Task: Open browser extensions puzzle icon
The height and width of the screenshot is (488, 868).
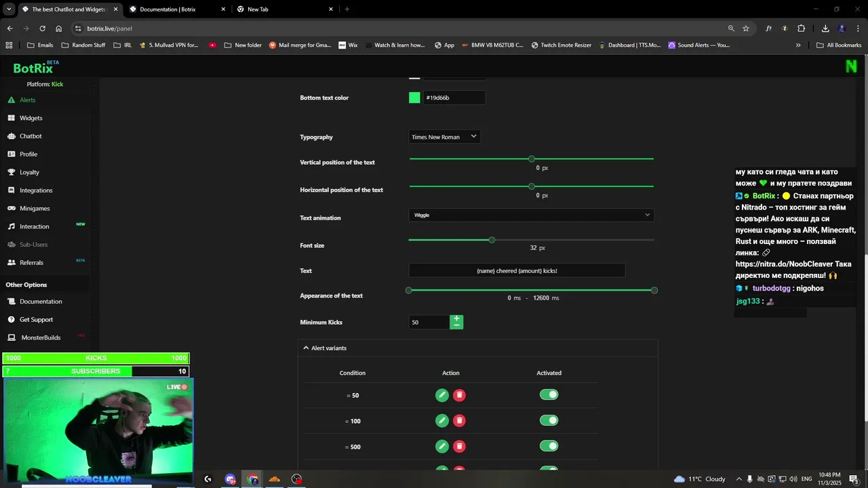Action: pos(802,28)
